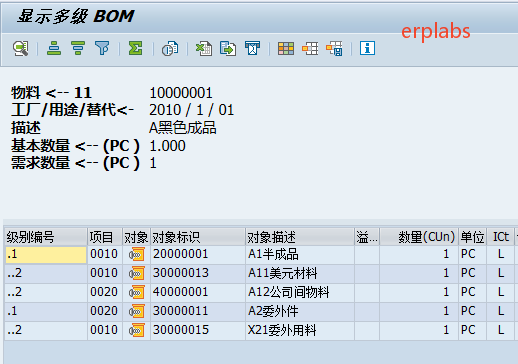
Task: Click material icon for row 30000011
Action: pos(137,312)
